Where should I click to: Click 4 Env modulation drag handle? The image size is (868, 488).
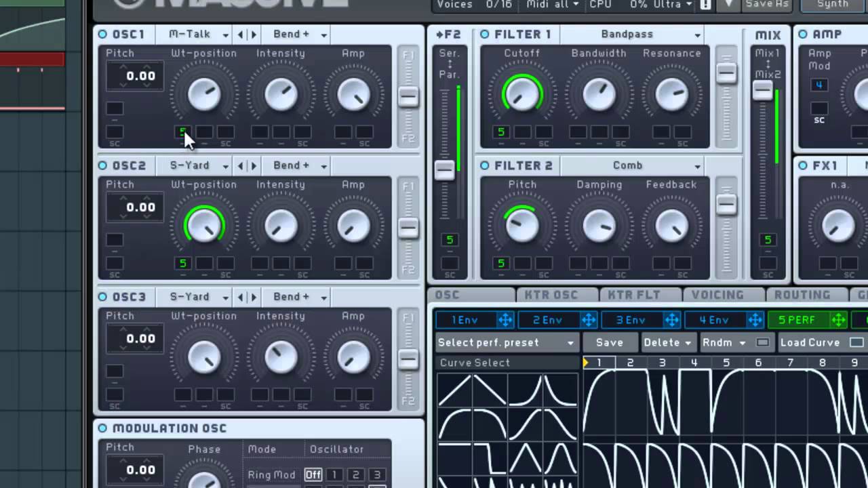pos(755,320)
